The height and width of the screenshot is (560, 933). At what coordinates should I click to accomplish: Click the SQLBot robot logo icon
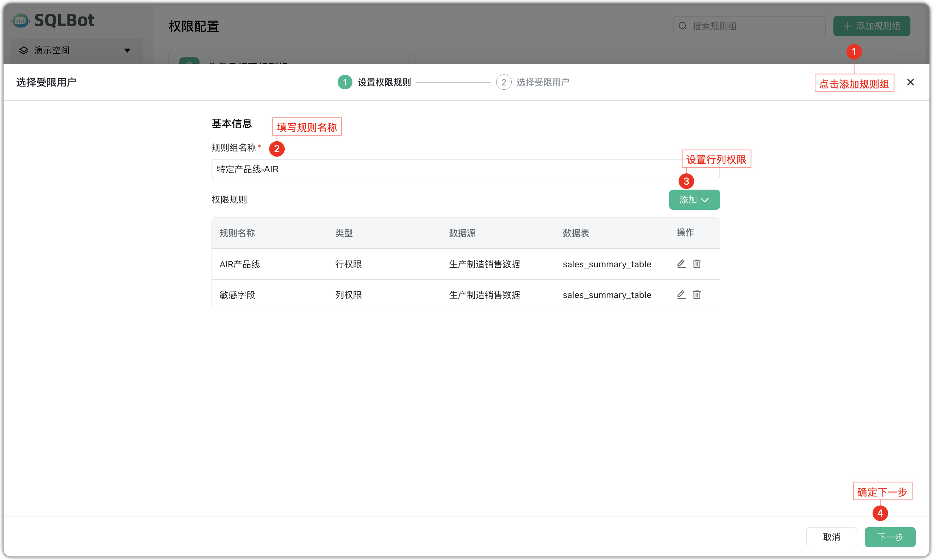coord(20,20)
